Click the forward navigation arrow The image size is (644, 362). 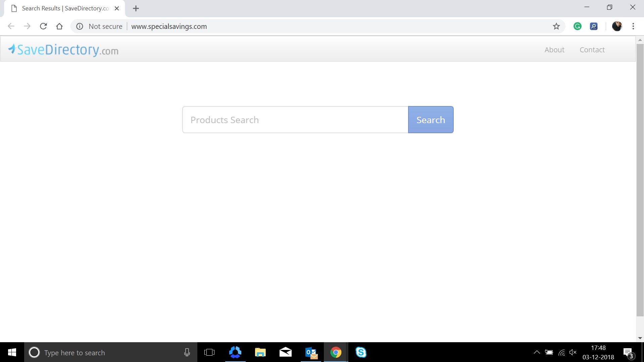click(x=27, y=26)
